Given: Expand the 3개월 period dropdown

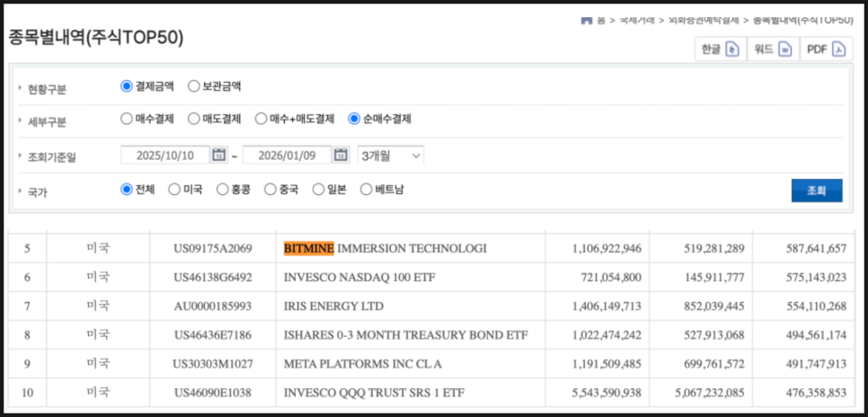Looking at the screenshot, I should [x=390, y=155].
